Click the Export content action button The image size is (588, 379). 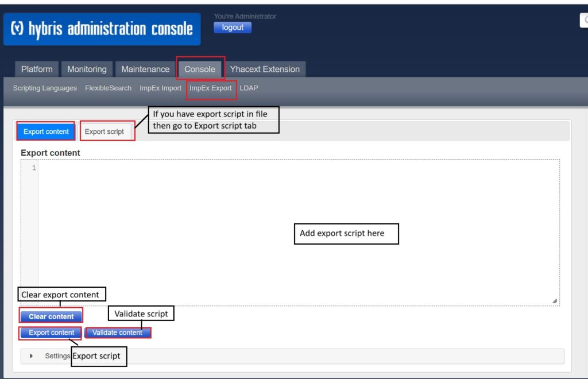[51, 332]
